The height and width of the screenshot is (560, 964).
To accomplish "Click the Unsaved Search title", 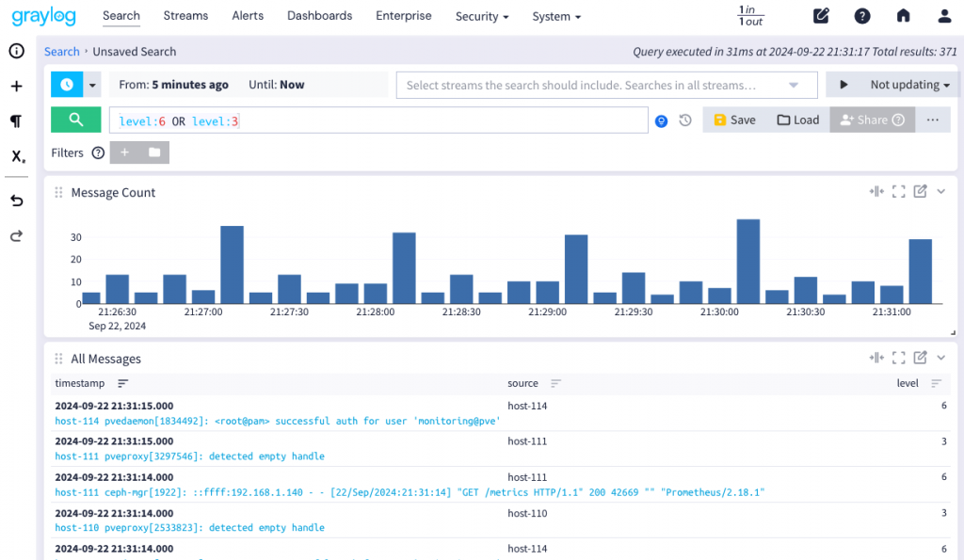I will 134,52.
